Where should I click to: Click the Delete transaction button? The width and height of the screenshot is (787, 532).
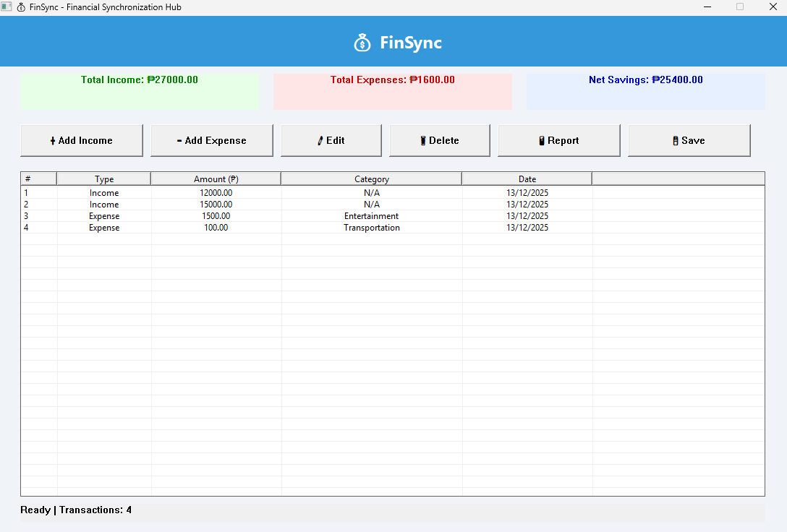click(440, 140)
